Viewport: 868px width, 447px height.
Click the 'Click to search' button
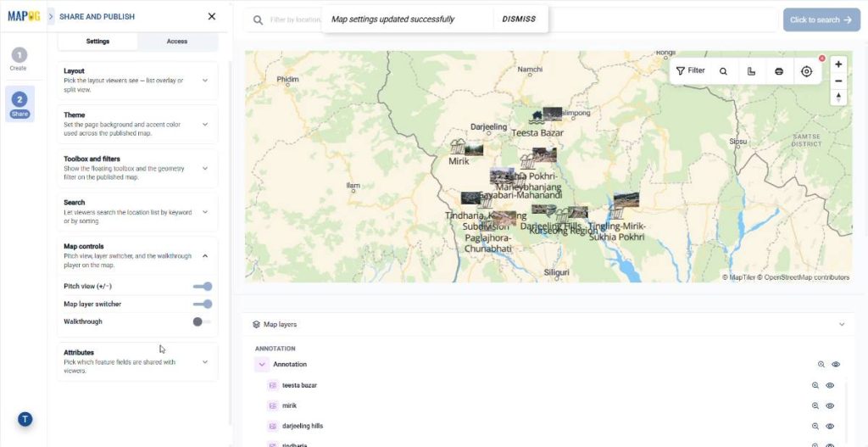coord(821,20)
